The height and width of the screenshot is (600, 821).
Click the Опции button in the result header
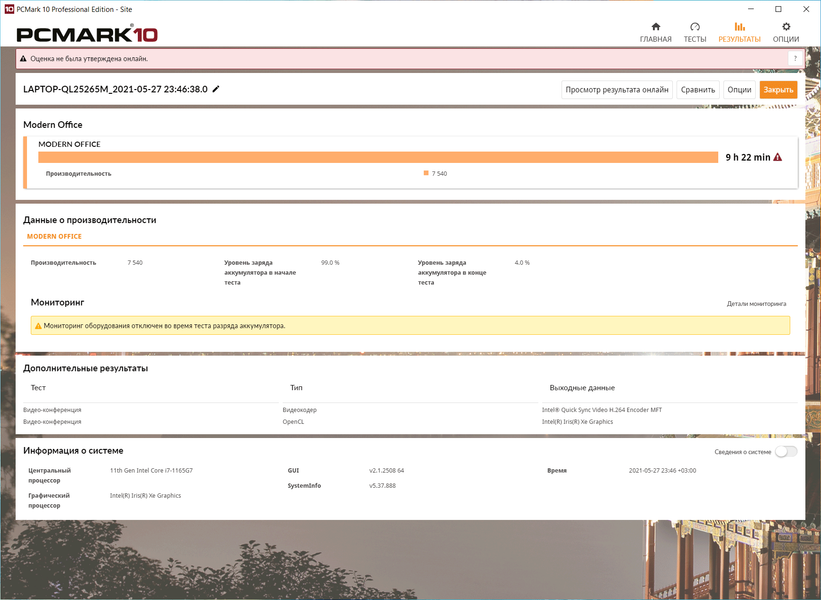pyautogui.click(x=739, y=90)
